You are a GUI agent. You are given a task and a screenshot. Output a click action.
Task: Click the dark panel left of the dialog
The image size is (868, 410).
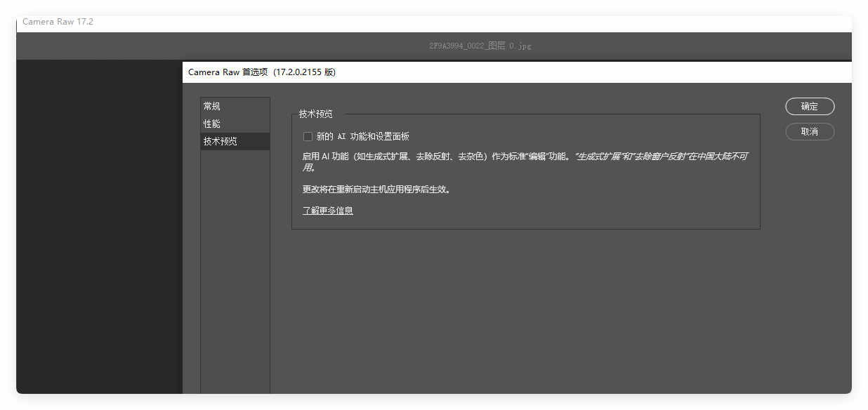click(x=98, y=225)
